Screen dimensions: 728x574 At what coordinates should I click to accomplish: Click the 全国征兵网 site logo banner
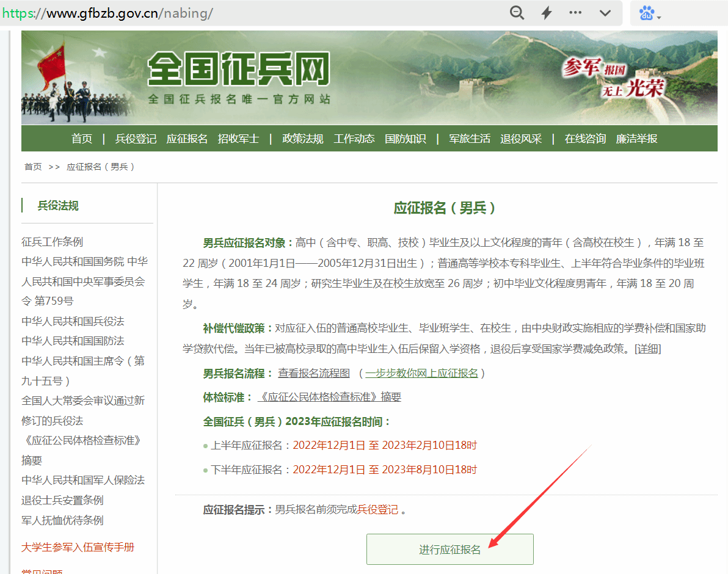coord(238,76)
